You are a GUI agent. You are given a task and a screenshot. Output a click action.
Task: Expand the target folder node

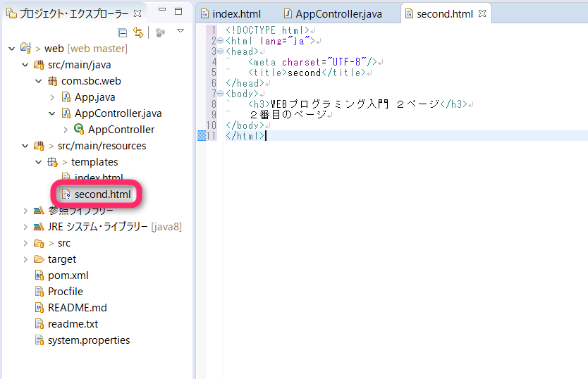click(x=25, y=259)
